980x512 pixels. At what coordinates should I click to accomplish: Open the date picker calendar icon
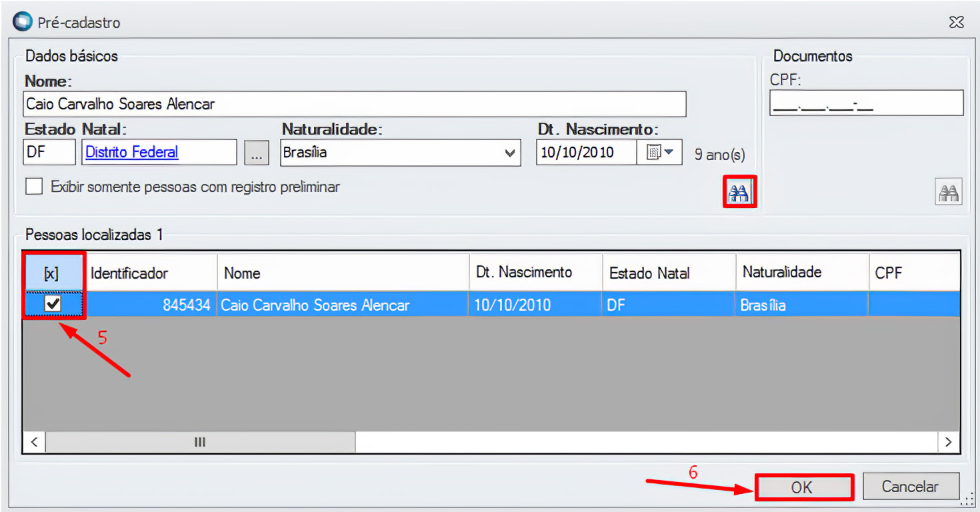coord(654,153)
